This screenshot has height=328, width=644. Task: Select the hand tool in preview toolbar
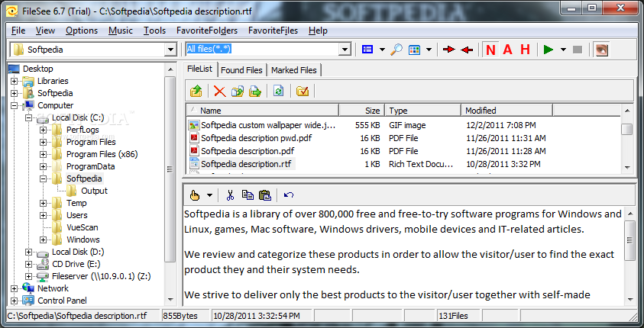195,195
